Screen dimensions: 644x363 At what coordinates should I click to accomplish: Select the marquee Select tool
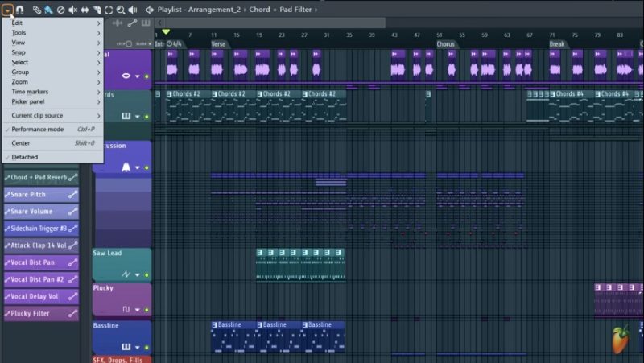[109, 10]
